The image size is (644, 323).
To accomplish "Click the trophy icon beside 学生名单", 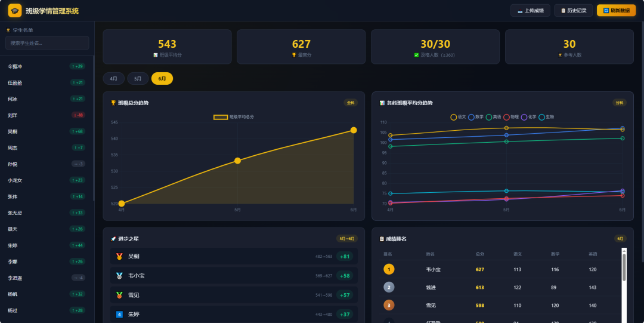I will tap(8, 30).
